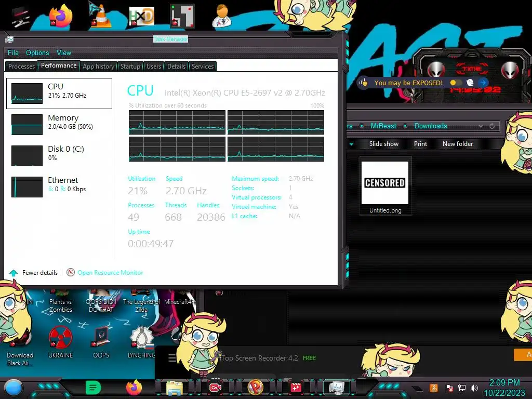Screen dimensions: 532x399
Task: Click New folder in Explorer toolbar
Action: coord(458,144)
